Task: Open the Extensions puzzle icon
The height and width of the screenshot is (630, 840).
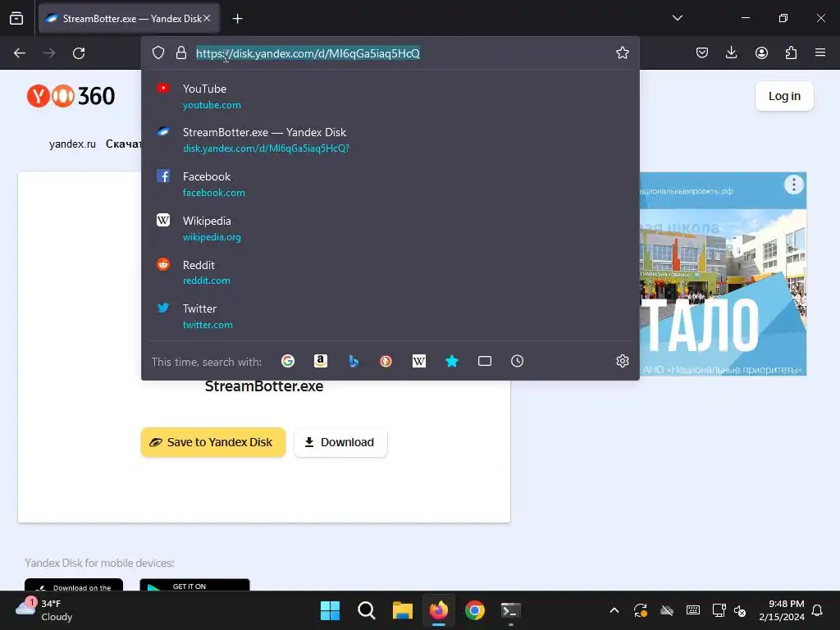Action: (x=791, y=52)
